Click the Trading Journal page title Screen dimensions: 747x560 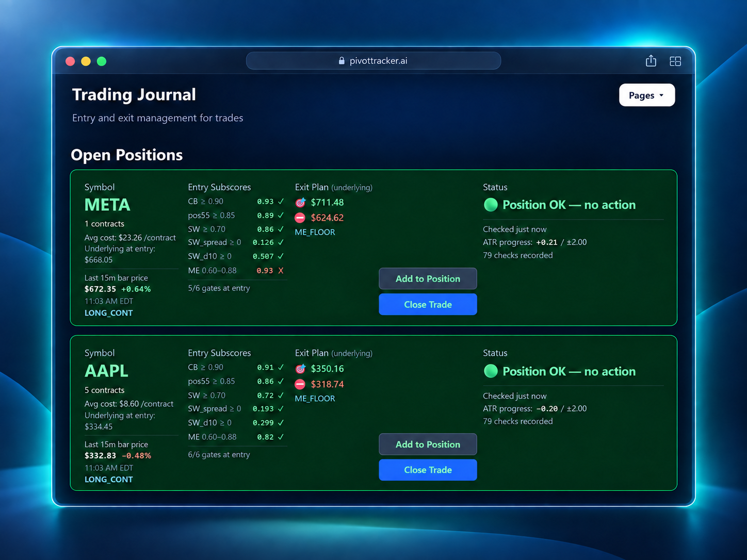click(x=134, y=95)
